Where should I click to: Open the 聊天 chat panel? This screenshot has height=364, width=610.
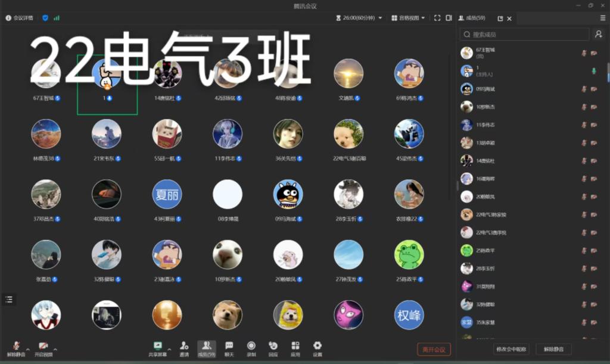(229, 348)
